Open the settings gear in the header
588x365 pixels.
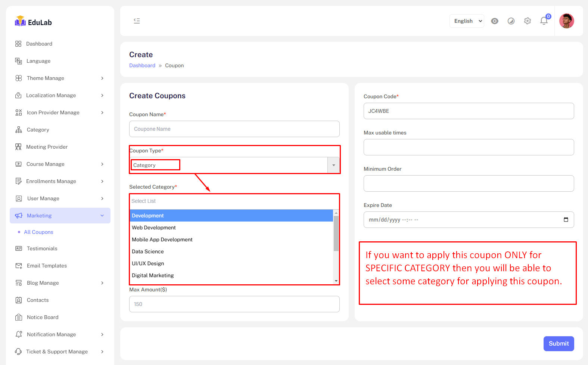(x=527, y=21)
